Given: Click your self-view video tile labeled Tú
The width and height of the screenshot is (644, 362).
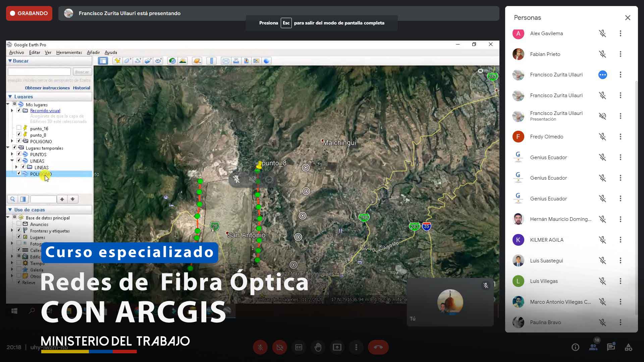Looking at the screenshot, I should (450, 302).
